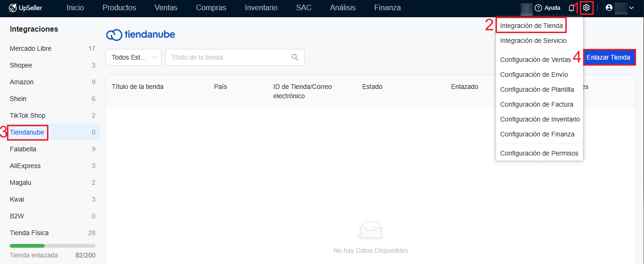Expand the user account chevron

[631, 8]
